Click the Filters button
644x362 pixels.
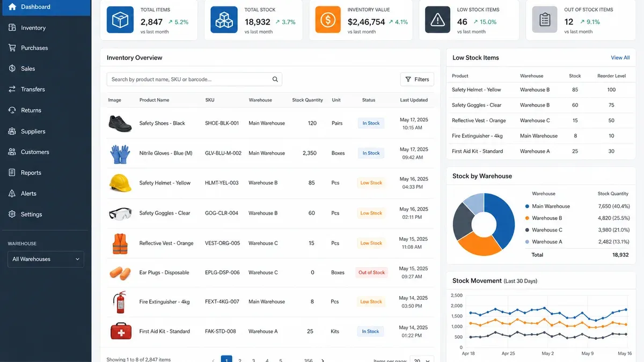417,79
